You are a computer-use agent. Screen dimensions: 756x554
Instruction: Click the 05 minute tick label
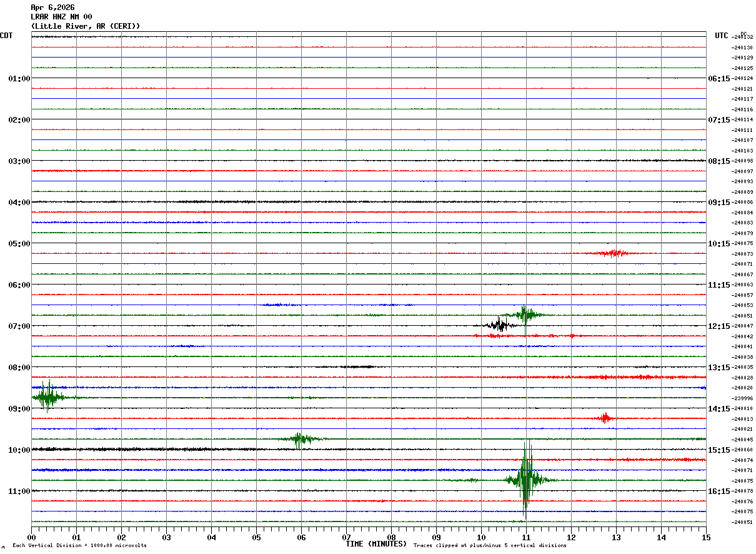[x=256, y=537]
